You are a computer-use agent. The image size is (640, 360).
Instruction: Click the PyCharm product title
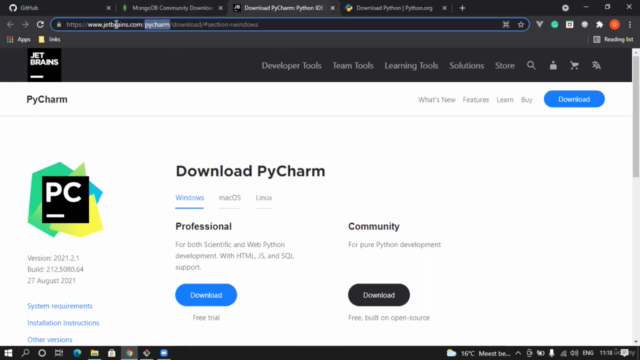coord(47,100)
